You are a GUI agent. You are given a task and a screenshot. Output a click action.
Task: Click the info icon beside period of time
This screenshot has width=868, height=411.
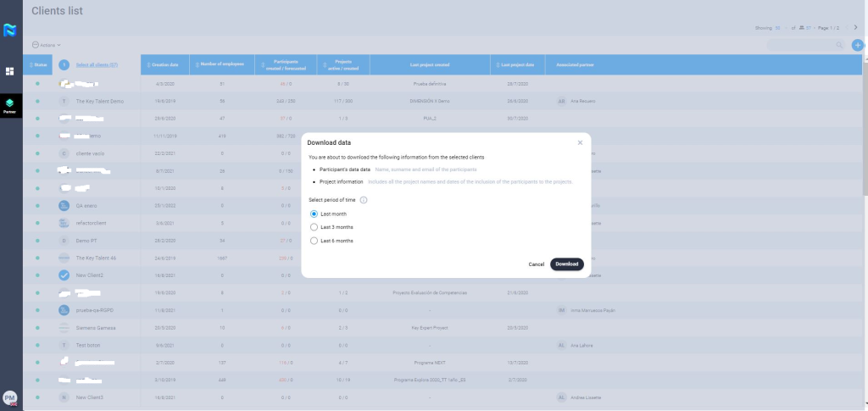pyautogui.click(x=364, y=200)
